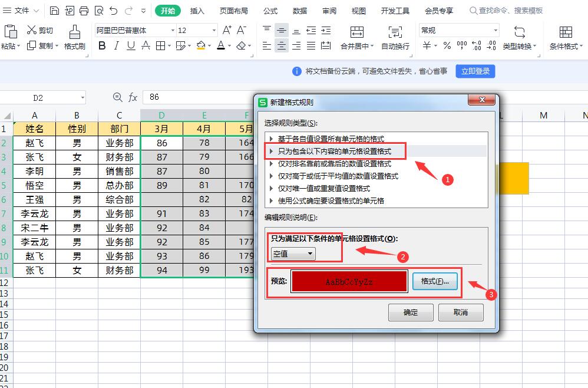
Task: Click the percent style icon
Action: [447, 46]
